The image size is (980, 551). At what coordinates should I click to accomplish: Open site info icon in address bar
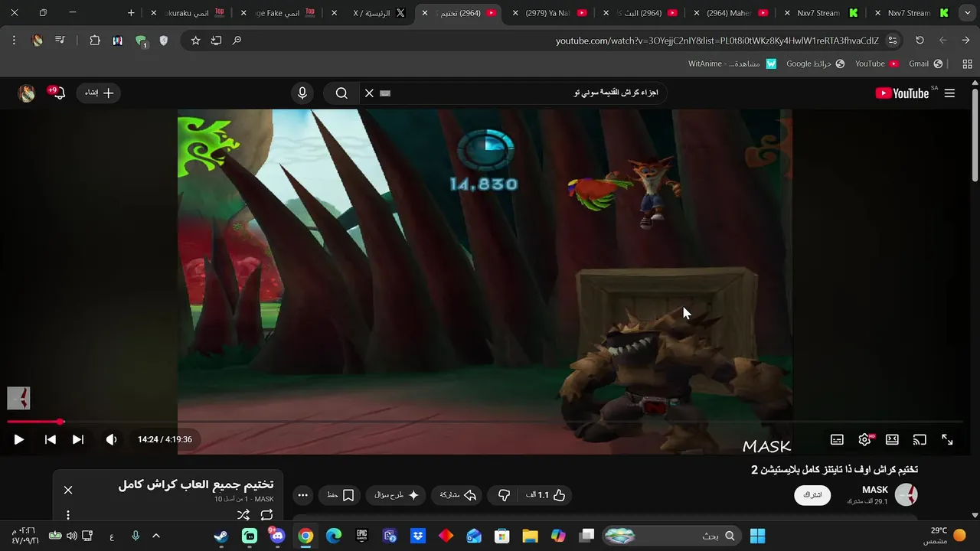[x=892, y=41]
